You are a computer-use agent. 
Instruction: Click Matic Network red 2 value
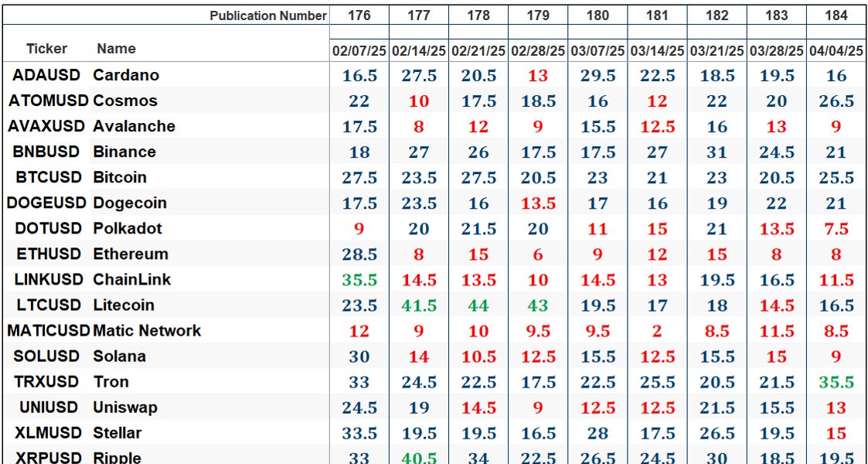click(657, 330)
